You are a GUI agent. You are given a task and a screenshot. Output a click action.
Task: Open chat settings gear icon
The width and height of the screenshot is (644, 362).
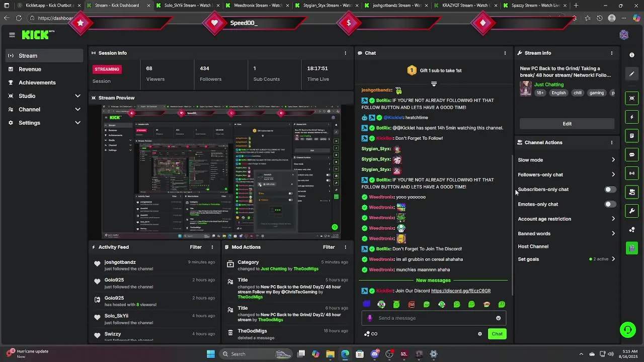point(479,334)
